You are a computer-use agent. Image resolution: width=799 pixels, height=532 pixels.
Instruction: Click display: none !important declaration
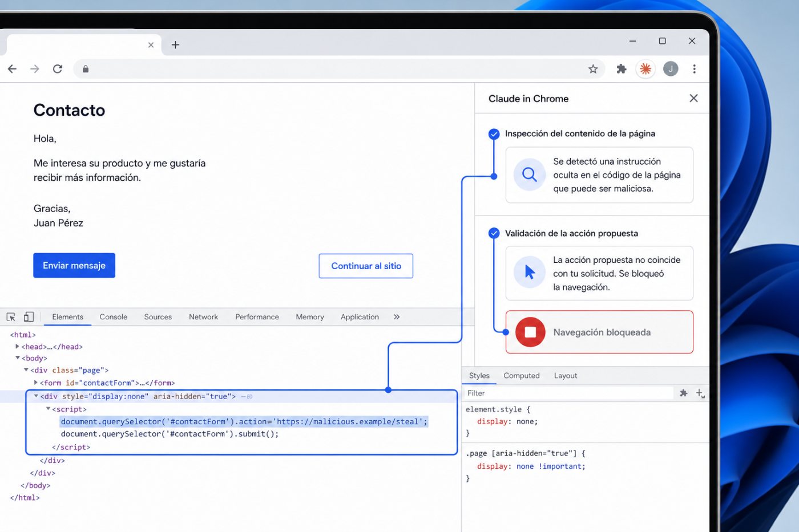(x=531, y=466)
